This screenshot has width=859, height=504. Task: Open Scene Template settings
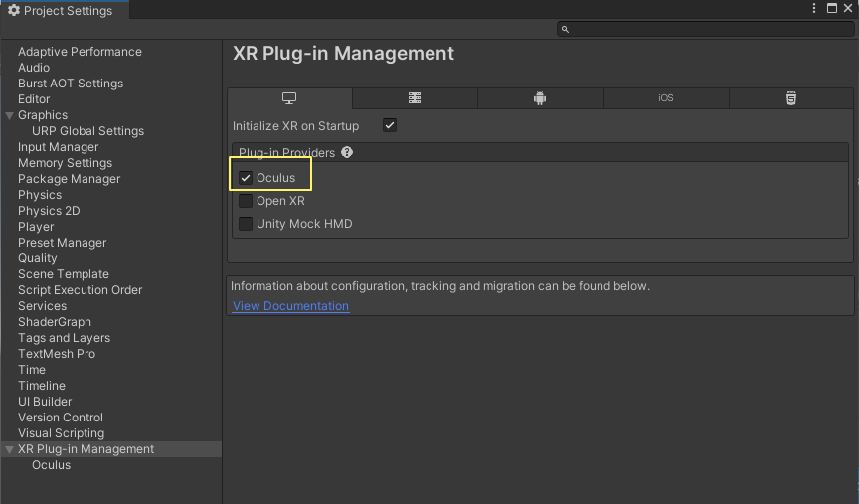point(64,274)
